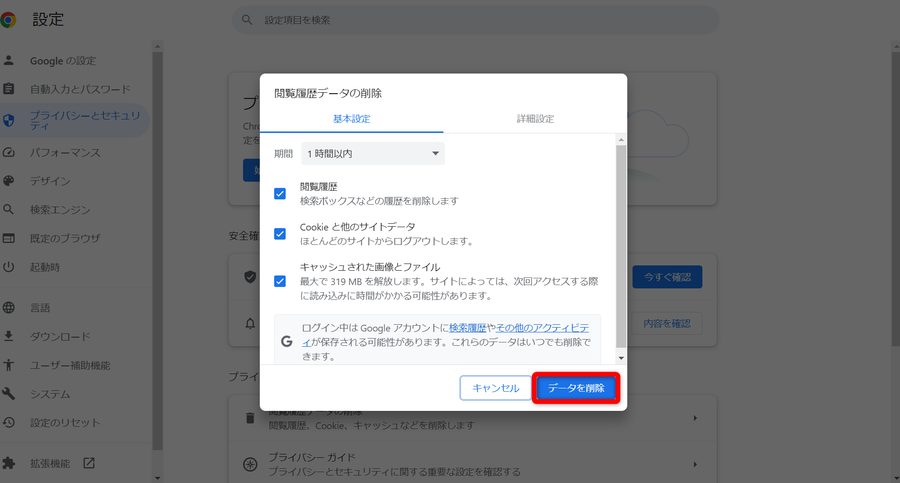
Task: Select the パフォーマンス gauge icon
Action: (9, 152)
